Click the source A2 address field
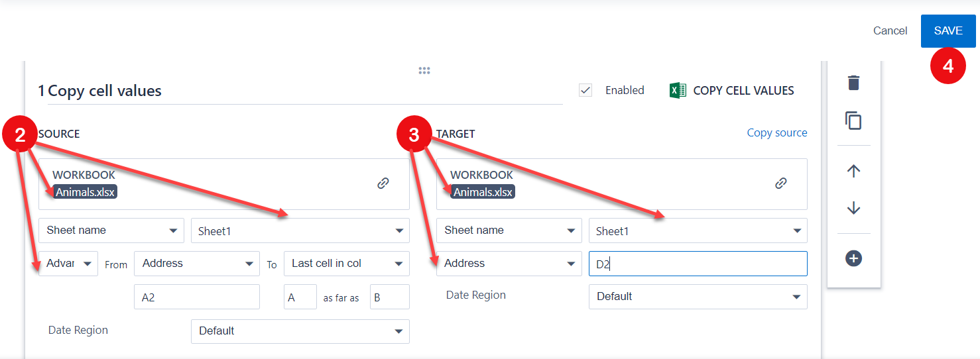Image resolution: width=980 pixels, height=359 pixels. pyautogui.click(x=196, y=297)
